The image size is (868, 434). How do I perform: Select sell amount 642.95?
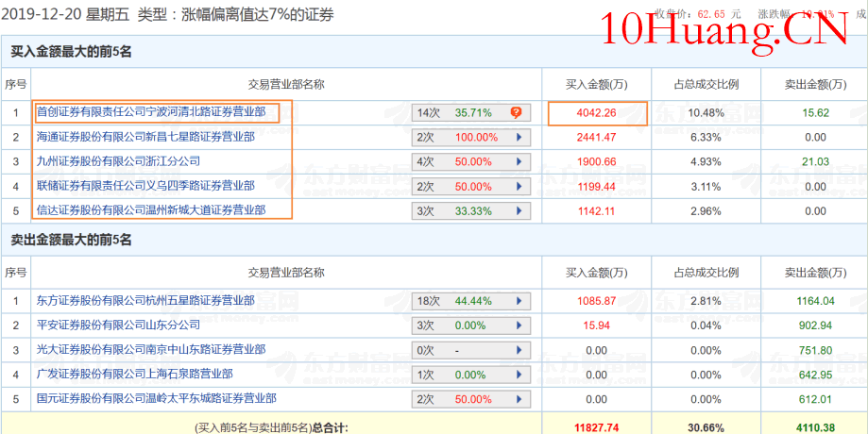pyautogui.click(x=815, y=375)
